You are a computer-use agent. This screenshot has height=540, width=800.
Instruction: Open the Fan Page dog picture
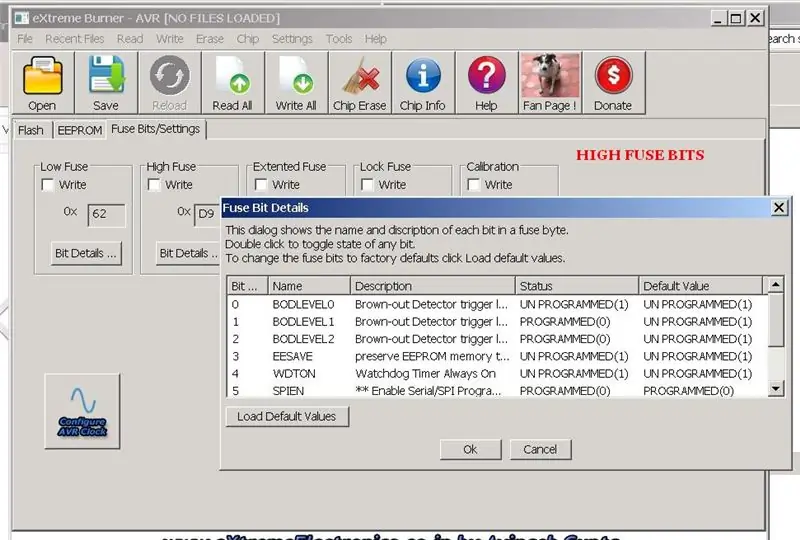550,75
